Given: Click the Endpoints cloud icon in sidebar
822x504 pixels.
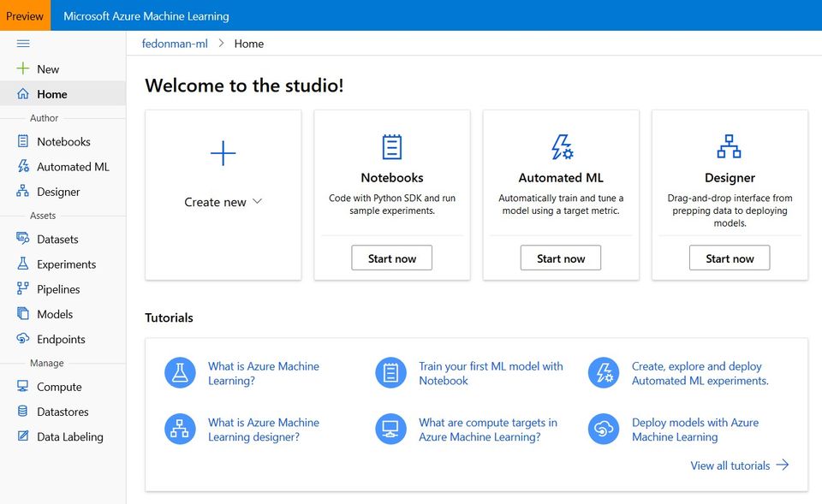Looking at the screenshot, I should pyautogui.click(x=22, y=338).
